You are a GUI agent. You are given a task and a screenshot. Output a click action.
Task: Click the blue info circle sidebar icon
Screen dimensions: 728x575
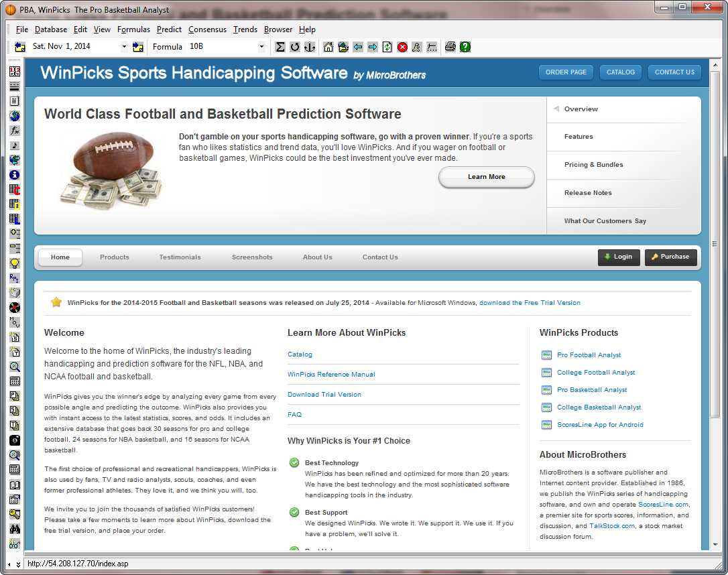pos(15,175)
